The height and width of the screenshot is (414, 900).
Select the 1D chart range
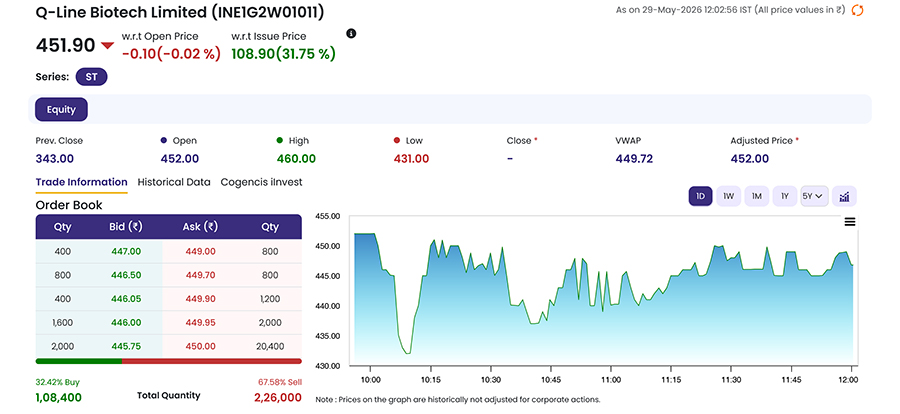coord(700,196)
